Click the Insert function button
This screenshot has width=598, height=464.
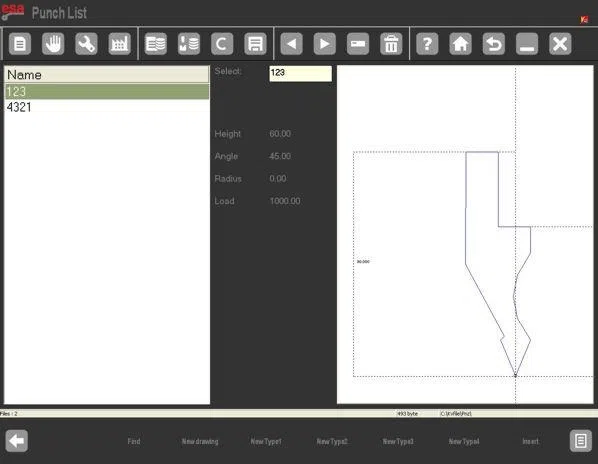(530, 441)
